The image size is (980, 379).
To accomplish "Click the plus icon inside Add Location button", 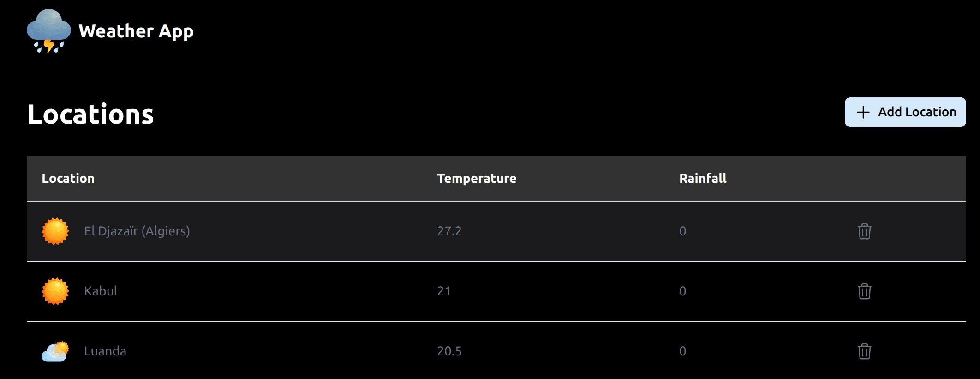I will 862,112.
